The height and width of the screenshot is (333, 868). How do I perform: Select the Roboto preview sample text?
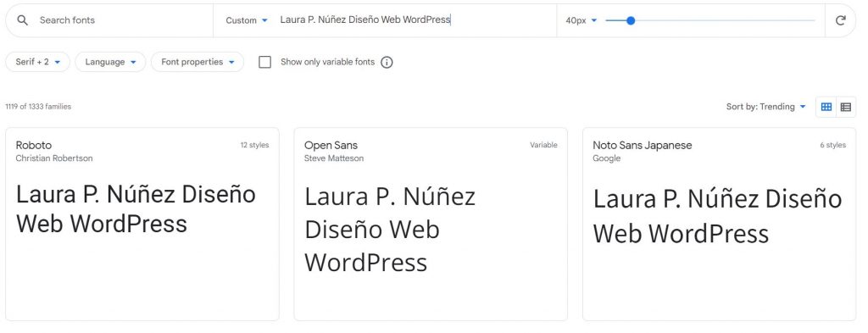click(136, 209)
